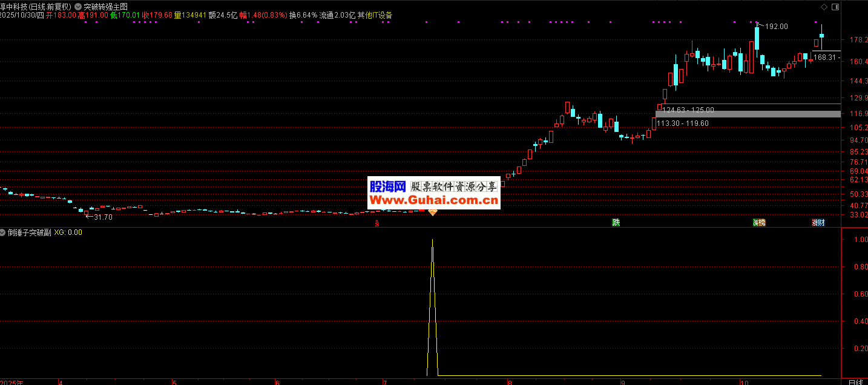Click the yellow XG signal spike peak

tap(432, 240)
